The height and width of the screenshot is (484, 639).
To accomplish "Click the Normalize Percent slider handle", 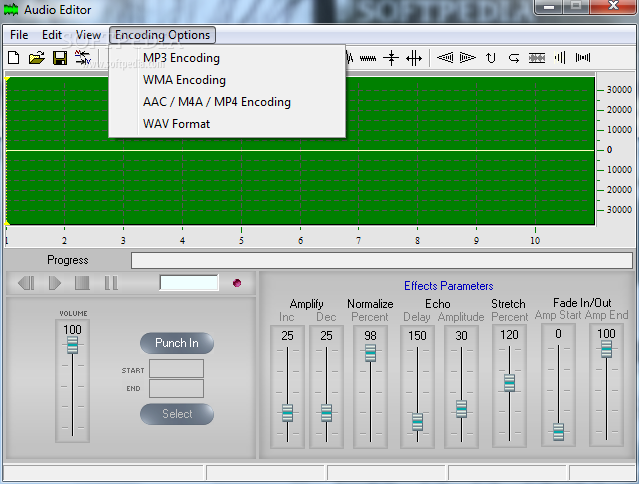I will (x=370, y=353).
